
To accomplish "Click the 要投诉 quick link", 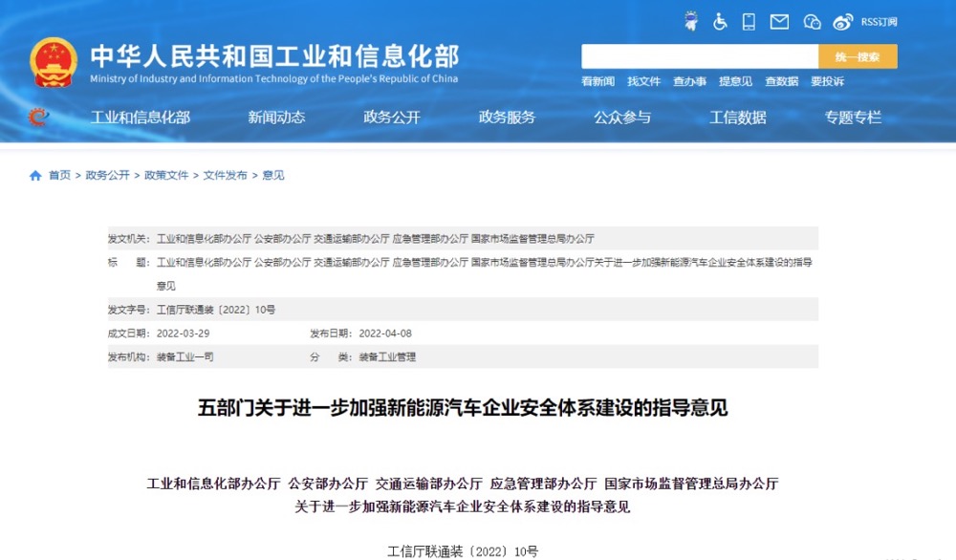I will coord(827,82).
